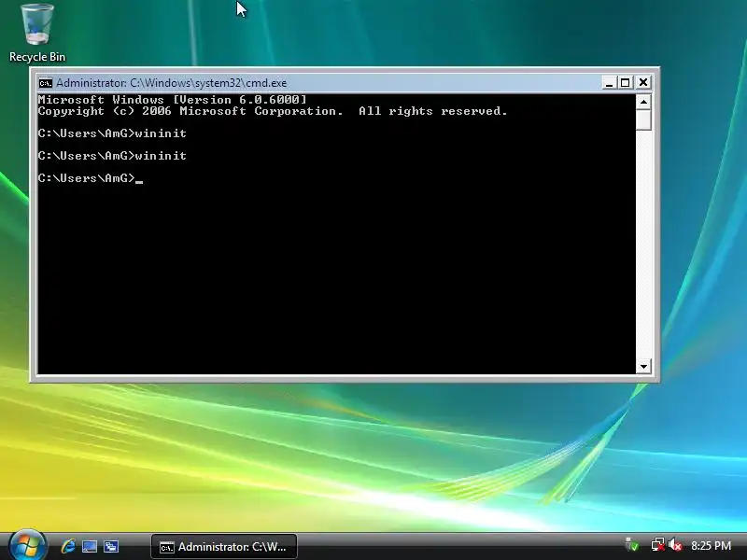Click the console scrollbar down arrow
The height and width of the screenshot is (560, 747).
coord(643,366)
